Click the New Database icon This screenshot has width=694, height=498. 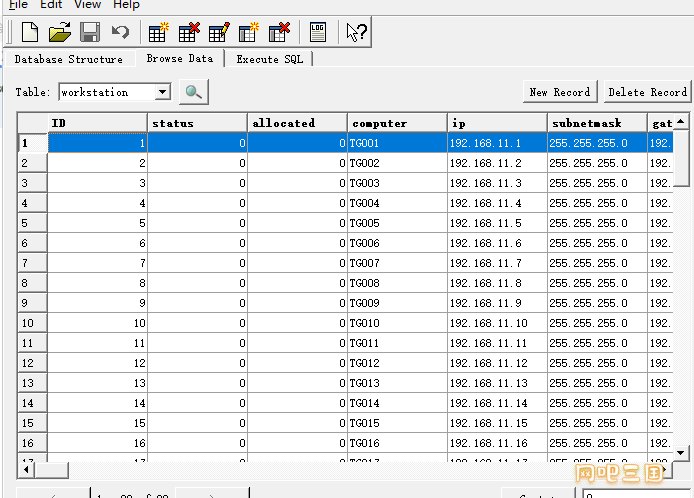(30, 32)
